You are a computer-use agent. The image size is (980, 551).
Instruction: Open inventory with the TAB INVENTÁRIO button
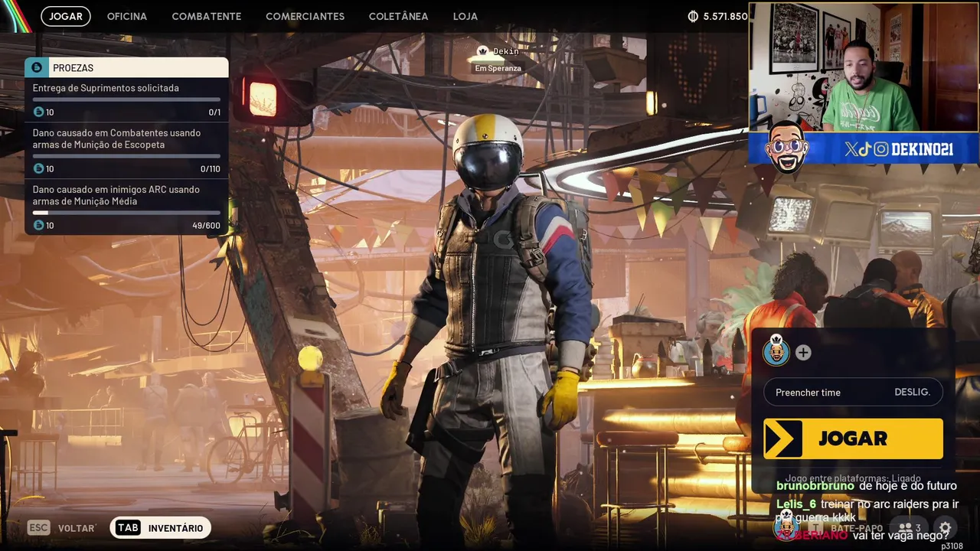(160, 528)
